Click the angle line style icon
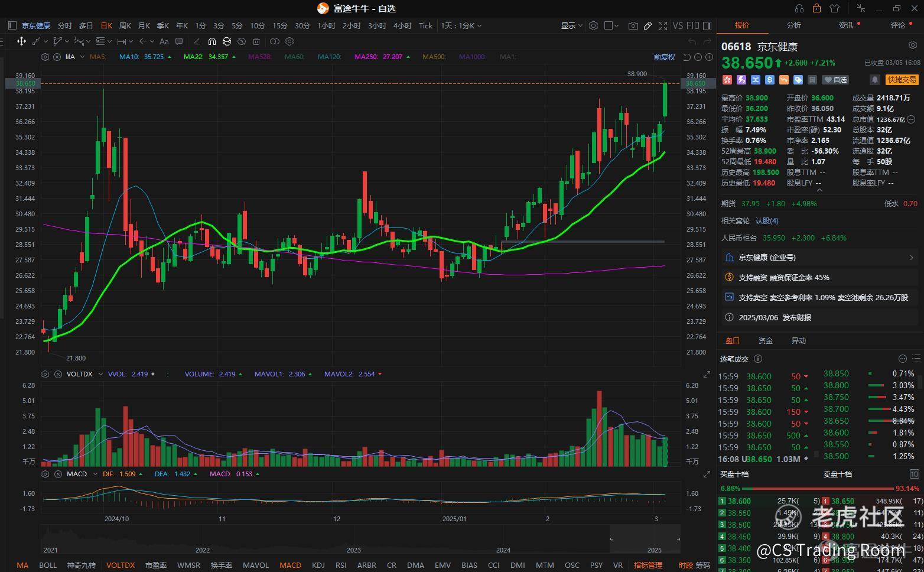Screen dimensions: 924x572 tap(197, 41)
